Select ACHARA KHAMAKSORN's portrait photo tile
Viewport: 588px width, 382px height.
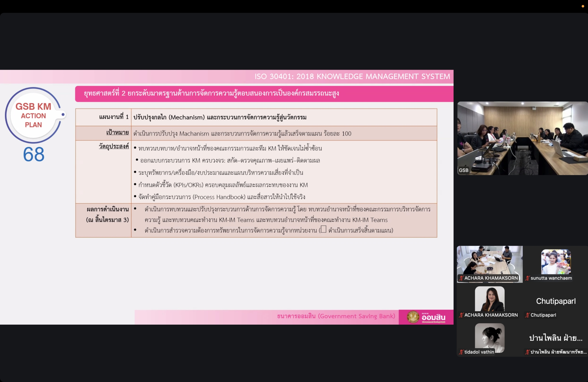[490, 299]
